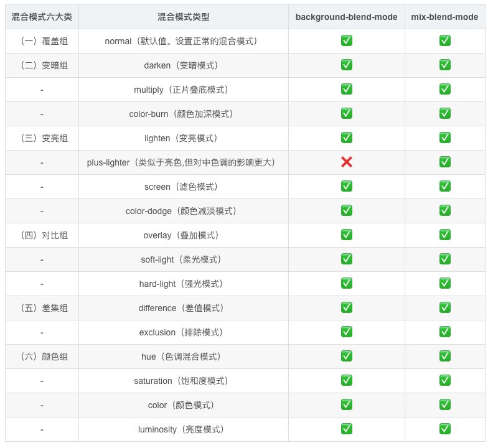Image resolution: width=493 pixels, height=448 pixels.
Task: Click background-blend-mode checkmark for overlay
Action: (x=347, y=235)
